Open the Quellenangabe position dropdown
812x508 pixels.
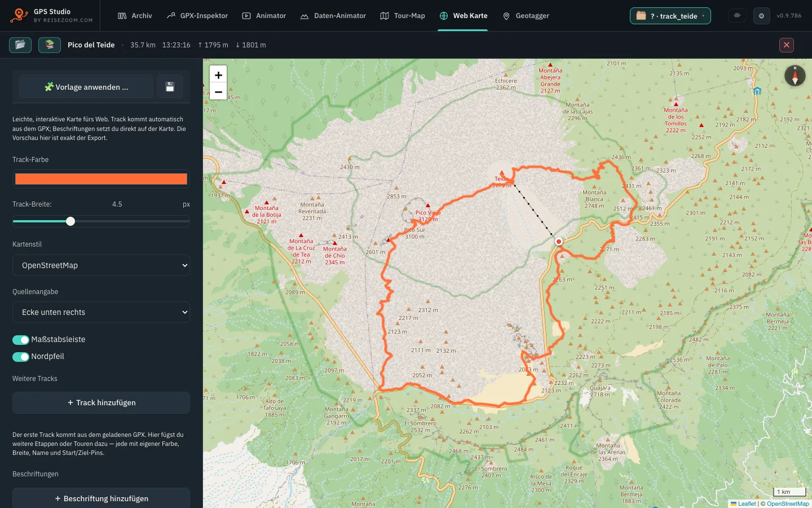coord(101,312)
